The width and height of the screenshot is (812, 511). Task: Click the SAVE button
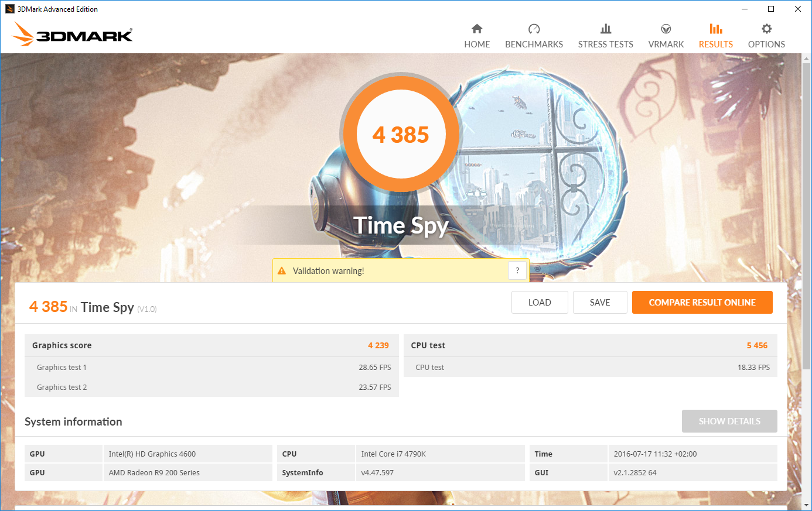pyautogui.click(x=600, y=303)
